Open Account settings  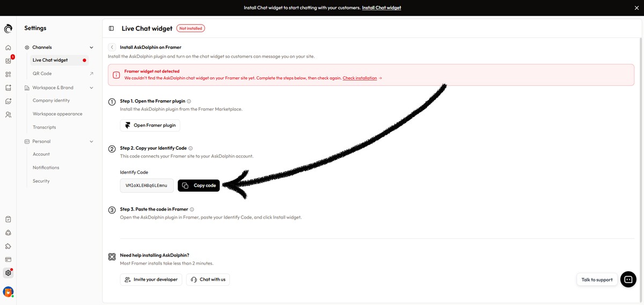[x=41, y=154]
